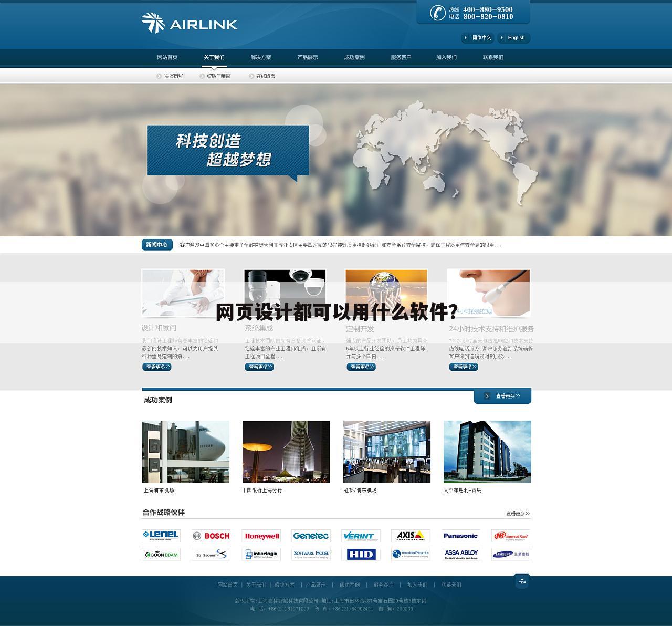Screen dimensions: 672x626
Task: Open footer link 网站首页
Action: 228,585
